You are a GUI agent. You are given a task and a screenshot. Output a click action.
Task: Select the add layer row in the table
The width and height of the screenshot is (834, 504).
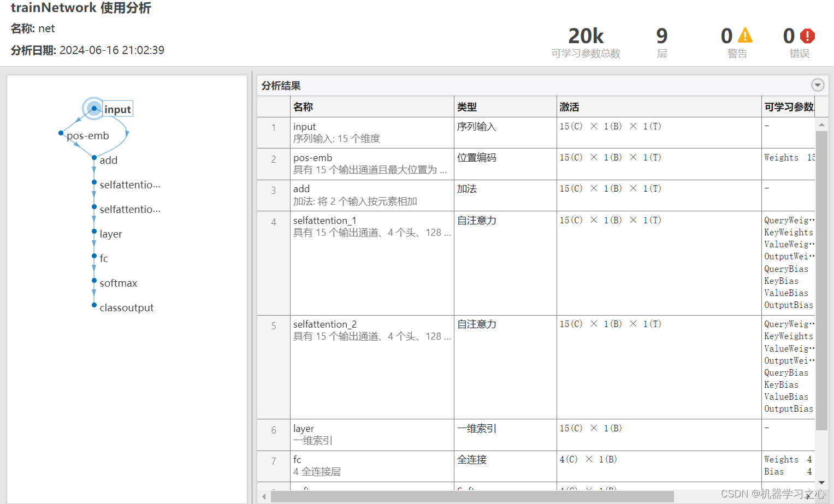(536, 195)
